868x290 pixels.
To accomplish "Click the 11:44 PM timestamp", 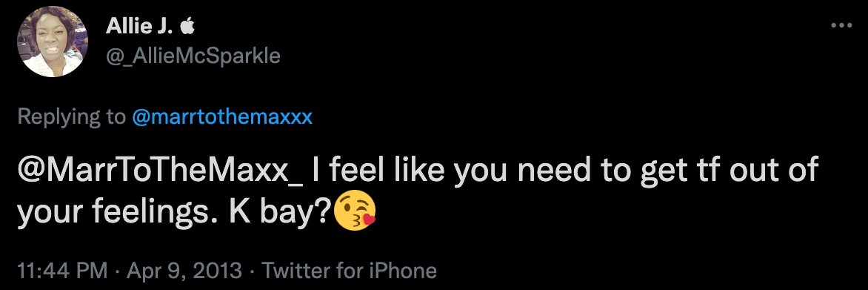I will pos(62,271).
